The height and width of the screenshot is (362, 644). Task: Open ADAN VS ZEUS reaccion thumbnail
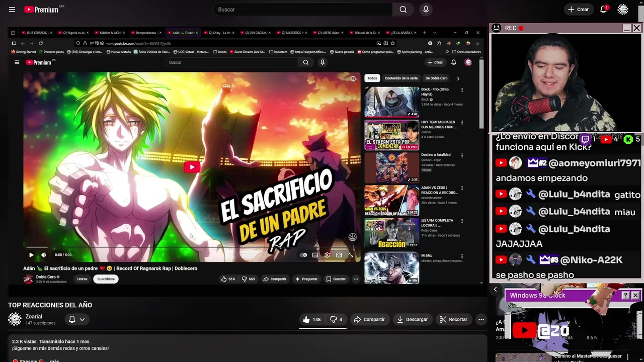tap(391, 200)
